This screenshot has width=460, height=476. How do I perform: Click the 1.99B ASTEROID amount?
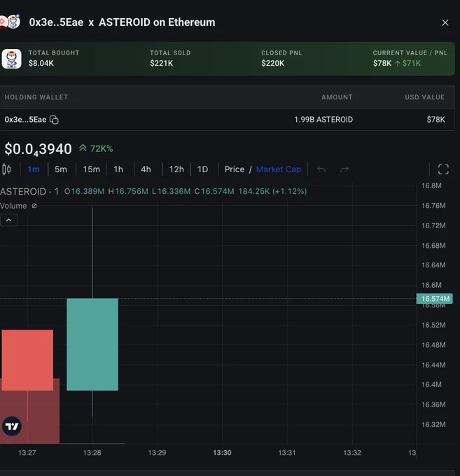click(x=323, y=120)
